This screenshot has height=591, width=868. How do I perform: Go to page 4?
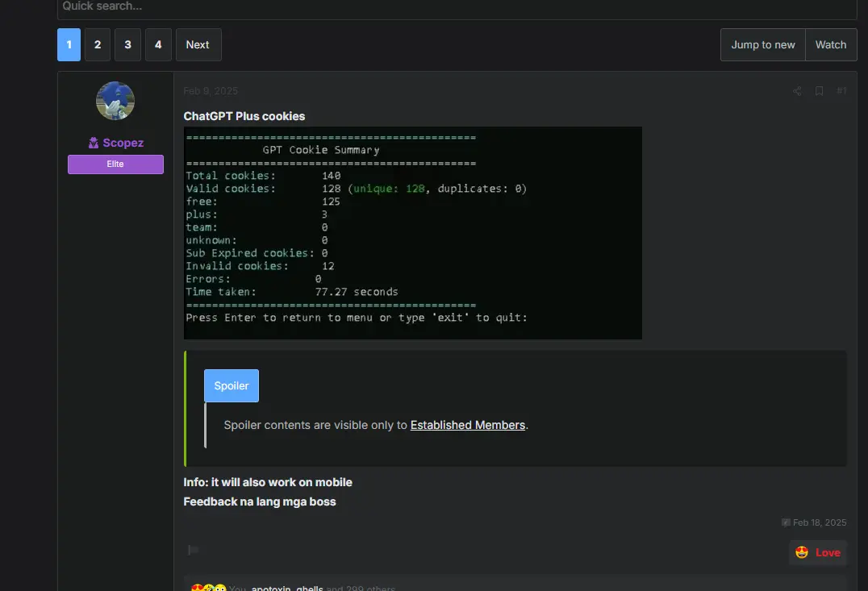pyautogui.click(x=158, y=45)
